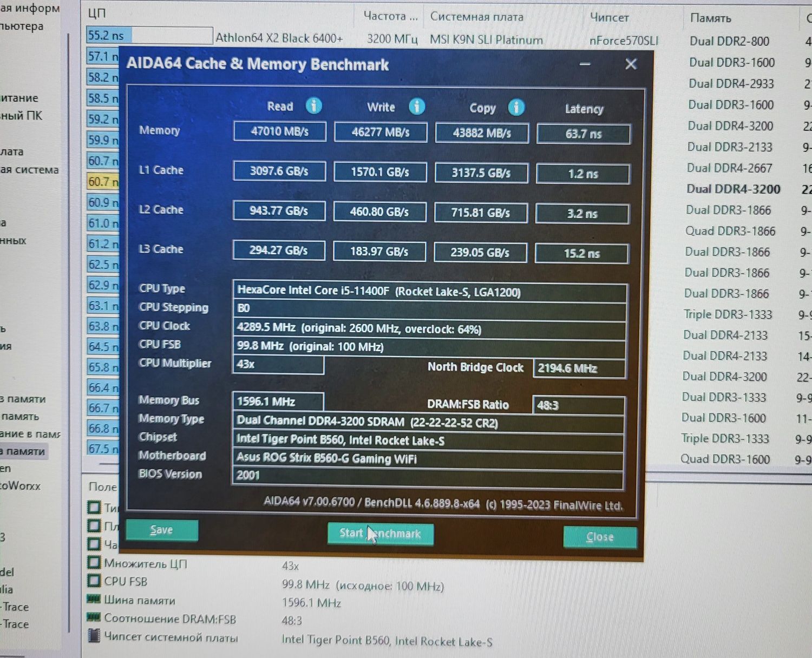Click the Чипсет column header
Screen dimensions: 812x658
click(610, 18)
